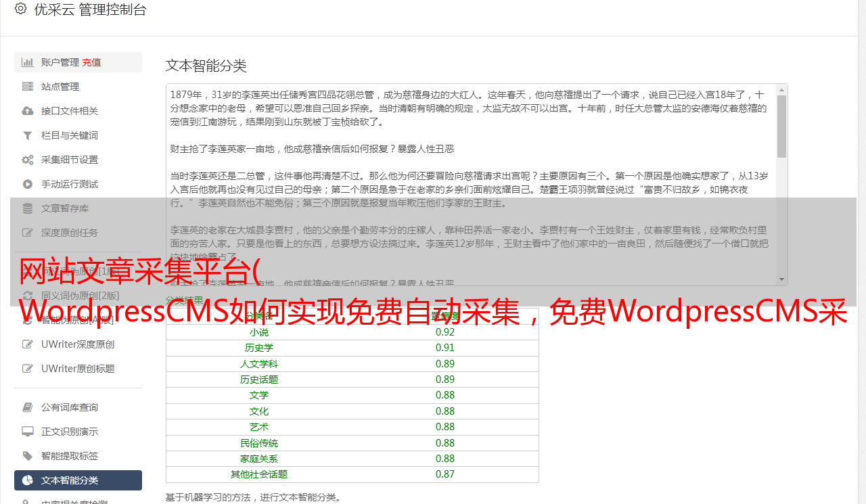This screenshot has width=866, height=504.
Task: Click the text area scrollbar up arrow
Action: [782, 90]
